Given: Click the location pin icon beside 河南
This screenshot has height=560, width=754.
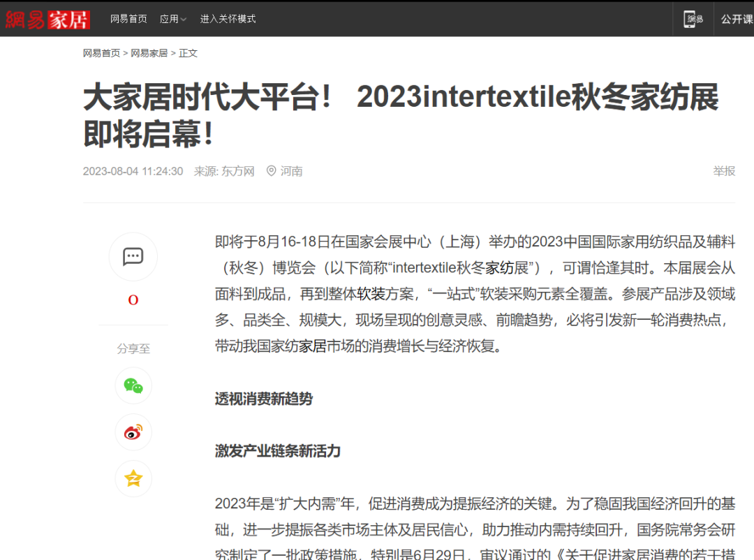Looking at the screenshot, I should click(x=271, y=171).
